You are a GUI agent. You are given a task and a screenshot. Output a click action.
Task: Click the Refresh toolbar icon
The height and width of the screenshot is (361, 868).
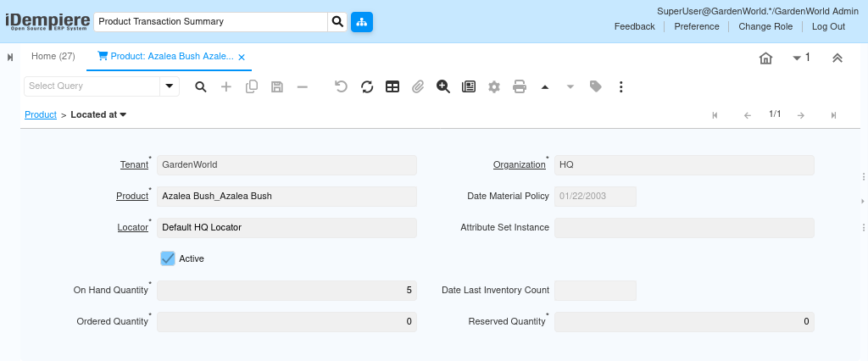(x=367, y=86)
